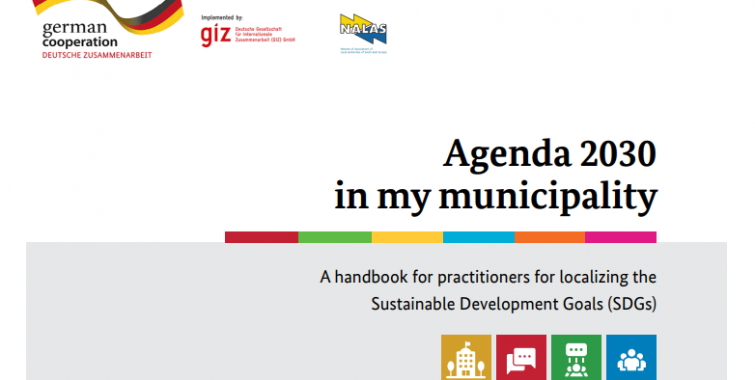
Task: Click the heading 'in my municipality'
Action: 496,197
